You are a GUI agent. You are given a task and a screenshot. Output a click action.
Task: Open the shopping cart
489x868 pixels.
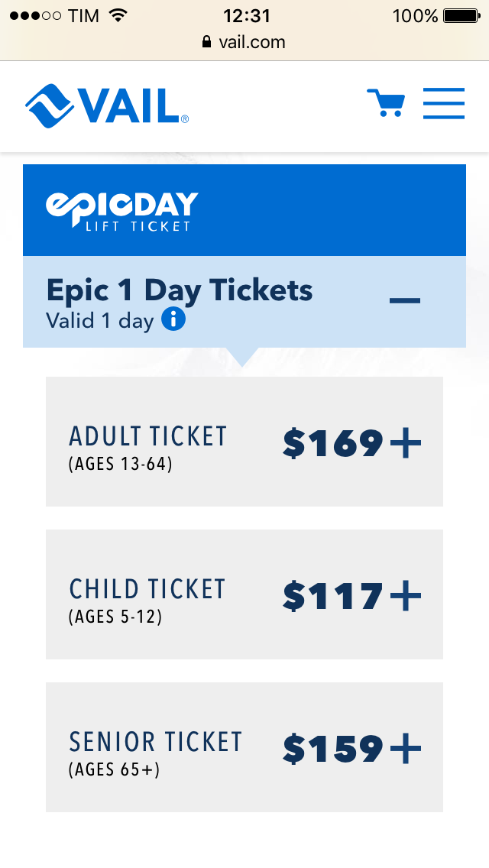386,103
